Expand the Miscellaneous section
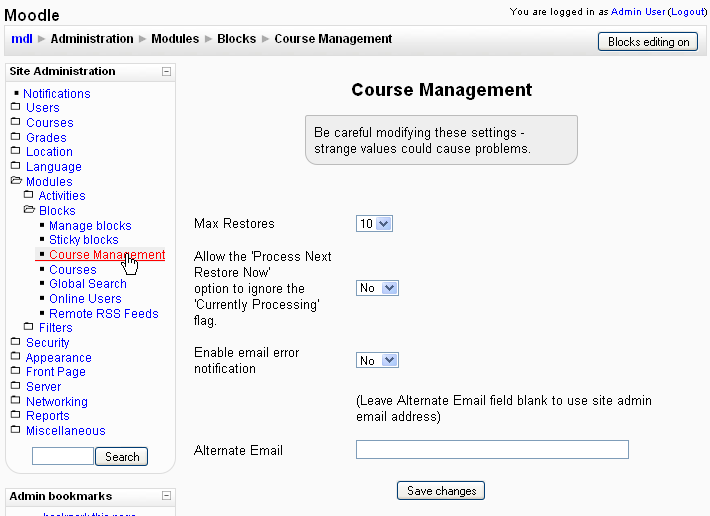Screen dimensions: 710x516 [x=65, y=430]
